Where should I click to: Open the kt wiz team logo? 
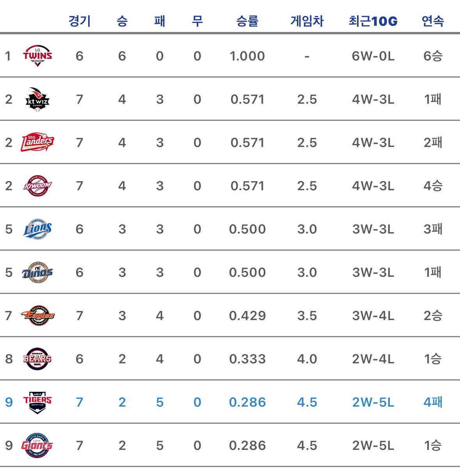click(x=37, y=99)
